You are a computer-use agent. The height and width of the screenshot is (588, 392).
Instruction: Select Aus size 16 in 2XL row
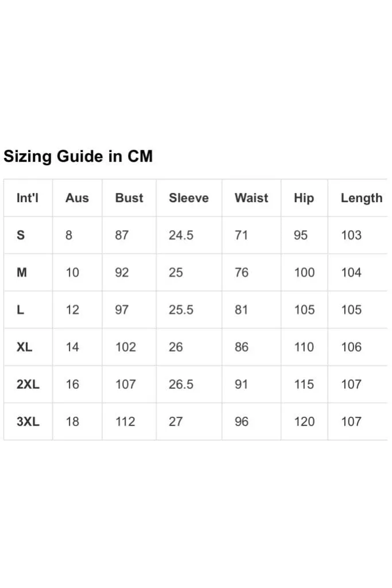tap(72, 384)
